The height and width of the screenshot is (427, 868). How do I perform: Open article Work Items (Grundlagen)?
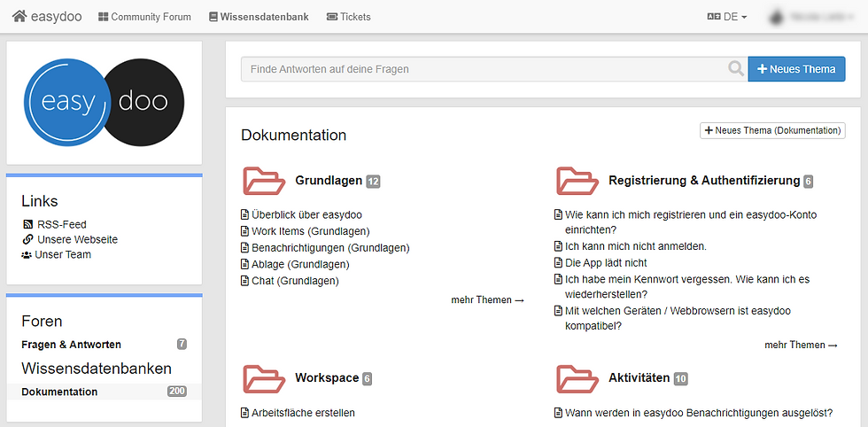(x=311, y=231)
